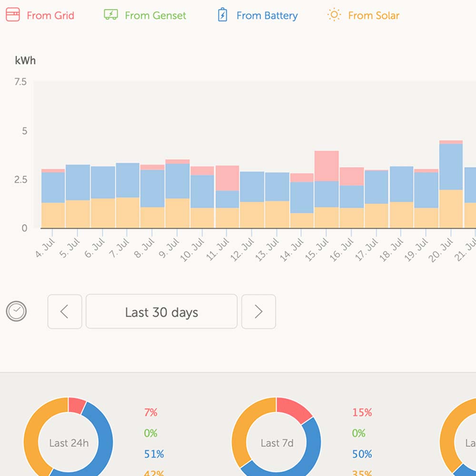The height and width of the screenshot is (476, 476).
Task: Click the From Genset generator icon
Action: [111, 15]
